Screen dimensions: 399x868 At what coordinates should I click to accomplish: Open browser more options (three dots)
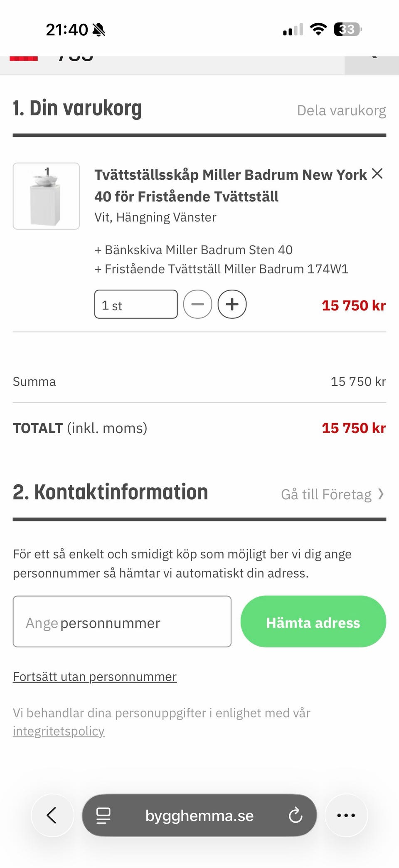(346, 815)
